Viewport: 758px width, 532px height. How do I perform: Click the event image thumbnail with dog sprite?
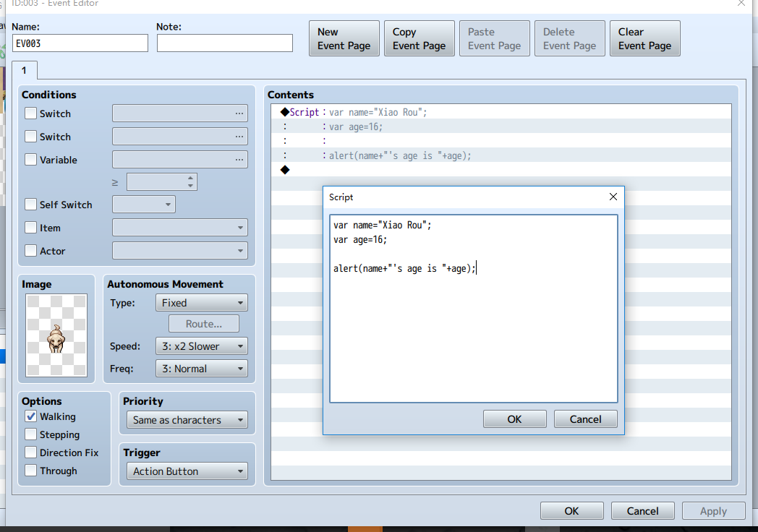(56, 335)
